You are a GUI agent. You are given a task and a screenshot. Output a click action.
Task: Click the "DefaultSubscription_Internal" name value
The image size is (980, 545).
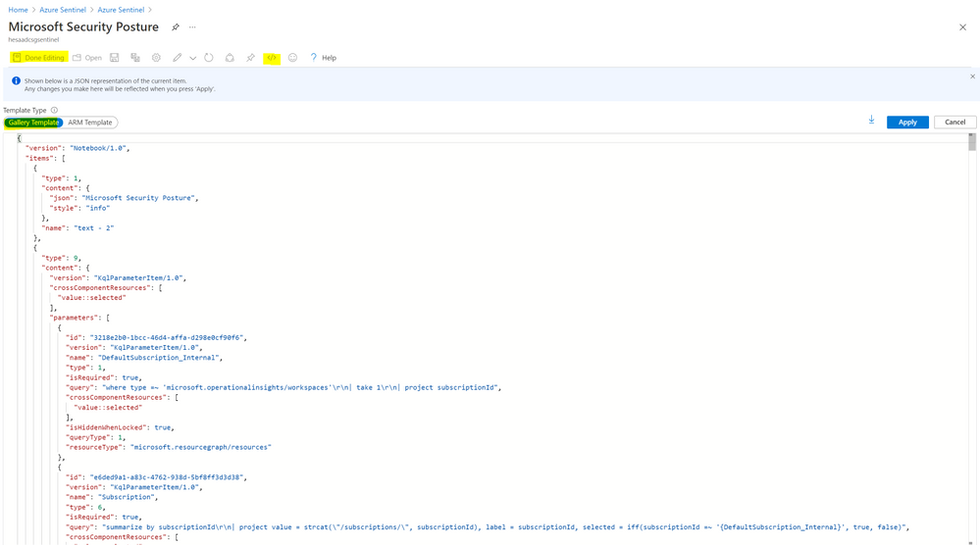click(x=160, y=358)
